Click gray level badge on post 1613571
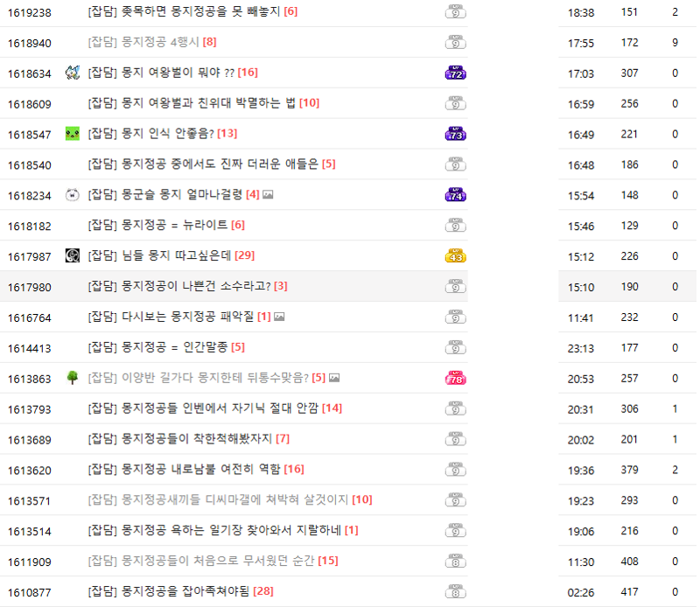 point(455,500)
